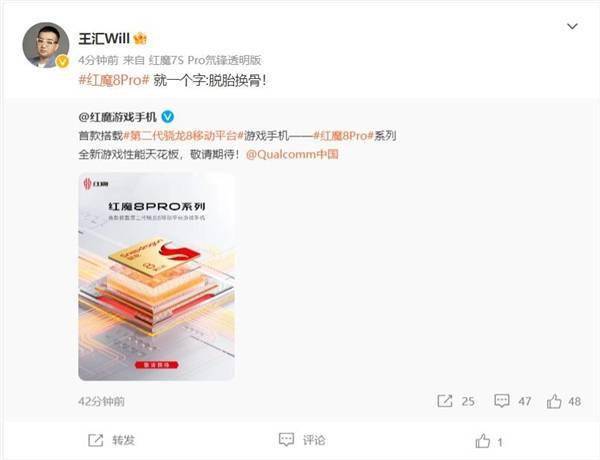Viewport: 600px width, 460px height.
Task: Click the 评论 comment button
Action: 302,440
